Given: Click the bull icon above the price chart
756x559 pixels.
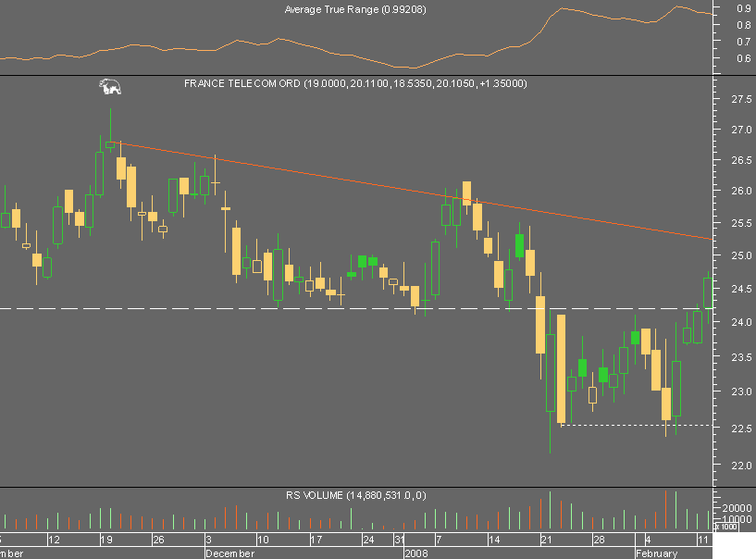Looking at the screenshot, I should [x=110, y=87].
